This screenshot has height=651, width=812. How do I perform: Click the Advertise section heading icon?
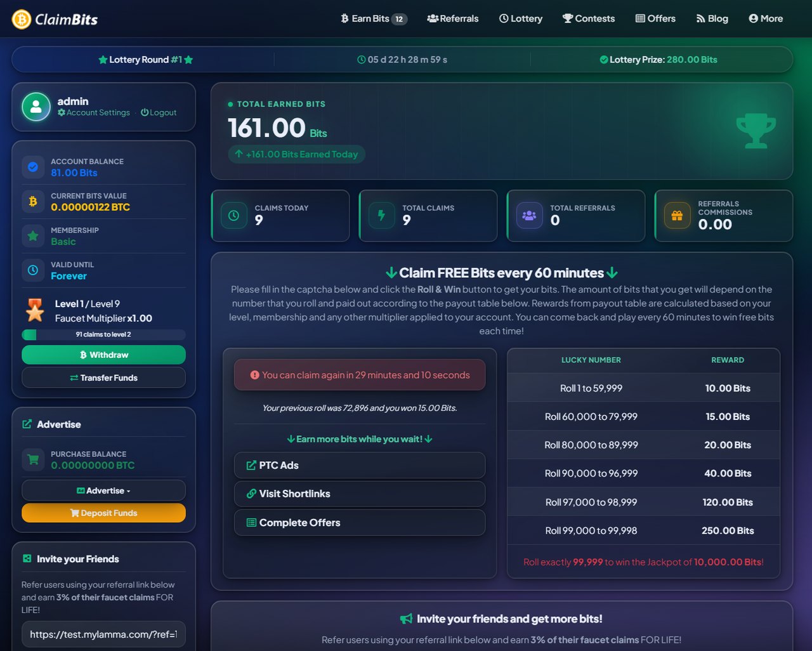[27, 424]
